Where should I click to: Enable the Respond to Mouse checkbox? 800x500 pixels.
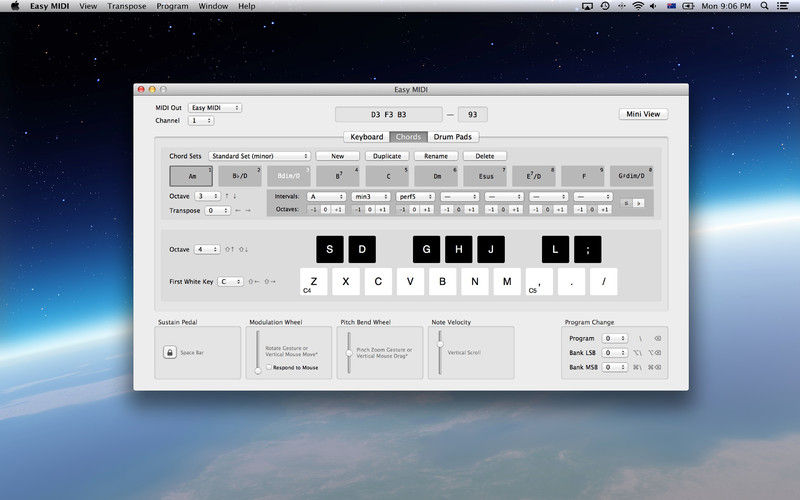tap(269, 367)
